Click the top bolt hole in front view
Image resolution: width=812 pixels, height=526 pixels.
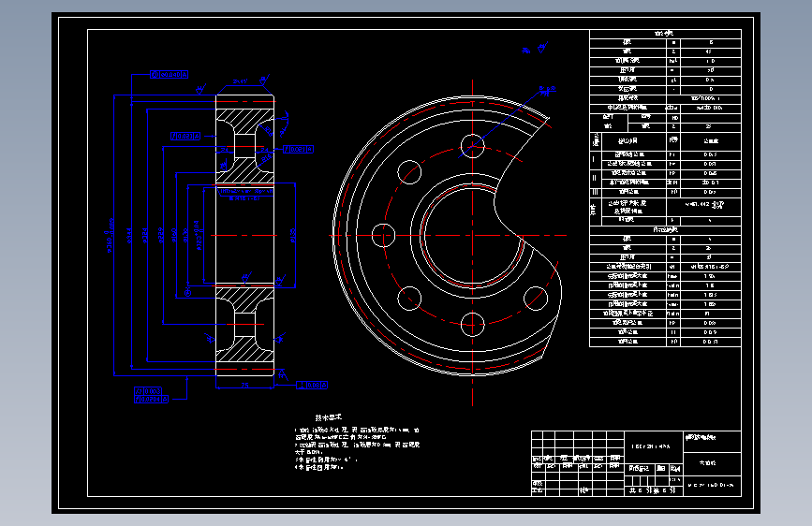tap(472, 146)
